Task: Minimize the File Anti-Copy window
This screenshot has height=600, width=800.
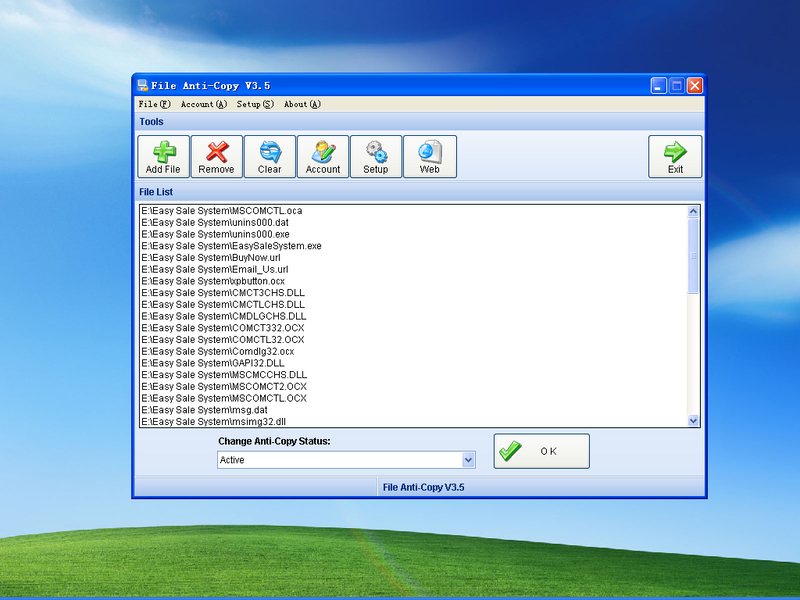Action: tap(659, 86)
